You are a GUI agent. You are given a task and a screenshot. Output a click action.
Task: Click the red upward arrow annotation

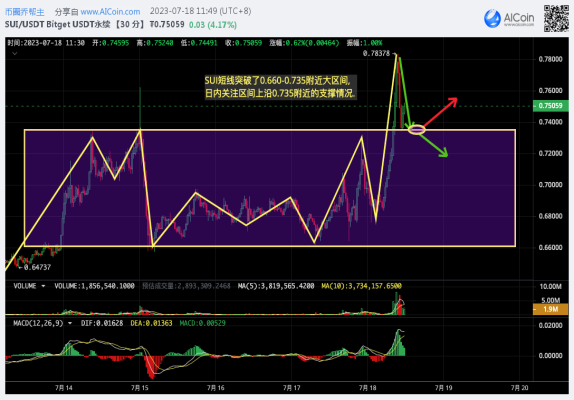point(441,112)
